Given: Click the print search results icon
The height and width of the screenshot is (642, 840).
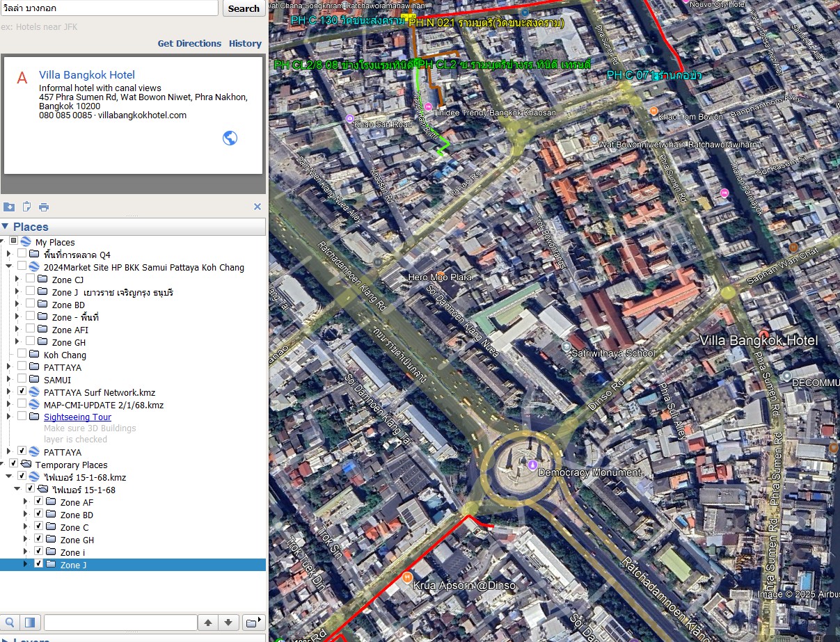Looking at the screenshot, I should pos(44,207).
